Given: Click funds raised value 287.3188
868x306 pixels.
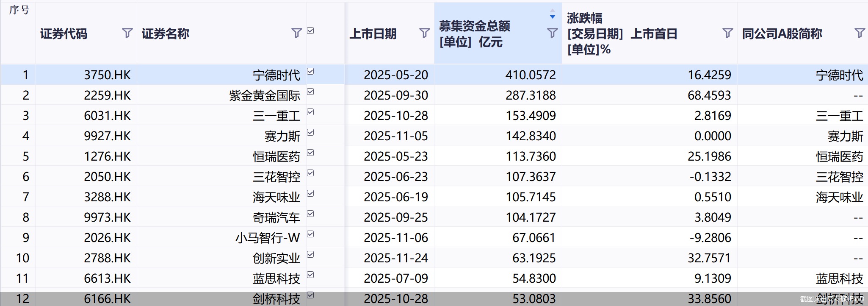Looking at the screenshot, I should point(531,95).
